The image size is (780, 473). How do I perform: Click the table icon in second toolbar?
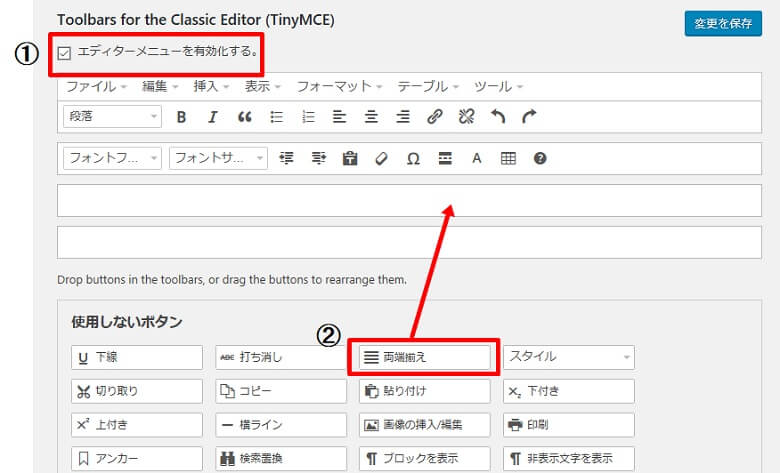[508, 158]
